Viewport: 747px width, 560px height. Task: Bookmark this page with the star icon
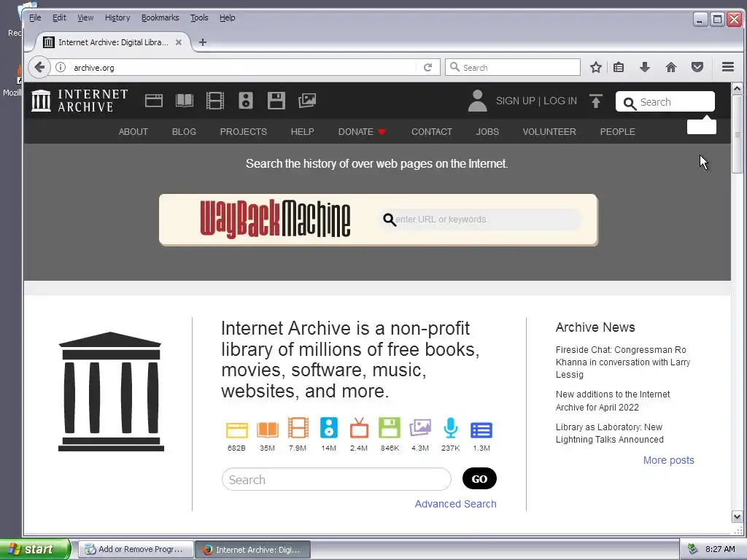click(x=595, y=67)
